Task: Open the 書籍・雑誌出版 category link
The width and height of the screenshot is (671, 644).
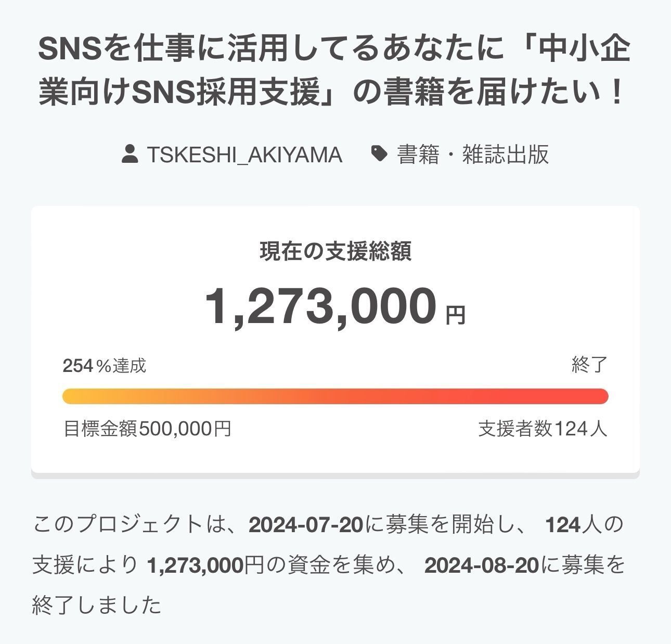Action: tap(473, 154)
